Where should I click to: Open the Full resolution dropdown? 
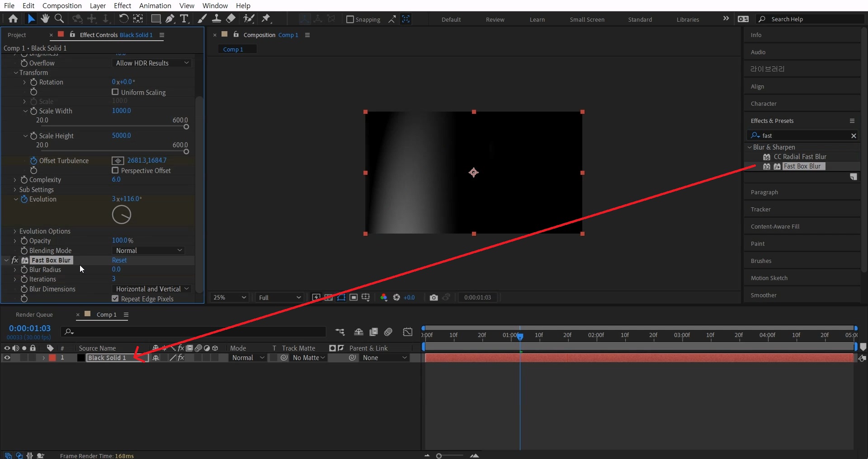[279, 297]
